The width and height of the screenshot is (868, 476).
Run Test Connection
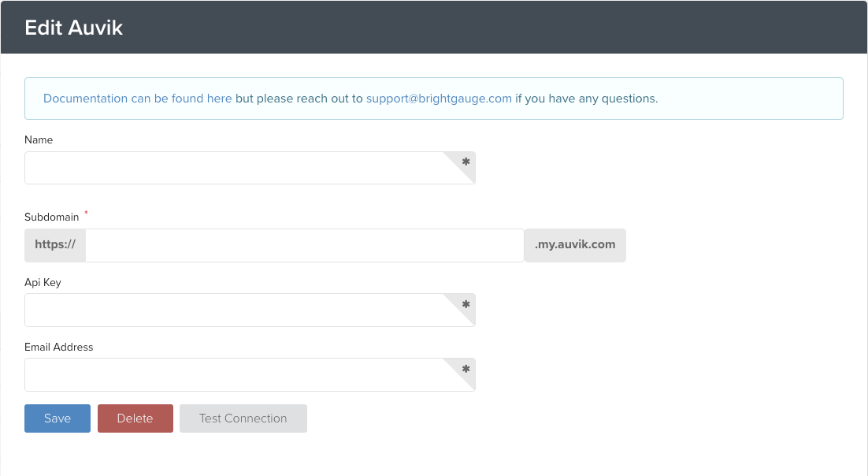click(x=243, y=418)
